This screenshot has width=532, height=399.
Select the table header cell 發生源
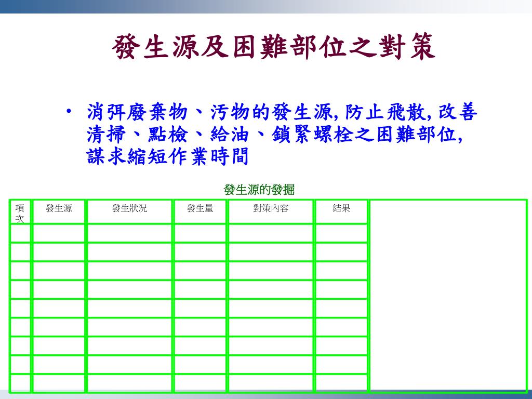[x=59, y=212]
